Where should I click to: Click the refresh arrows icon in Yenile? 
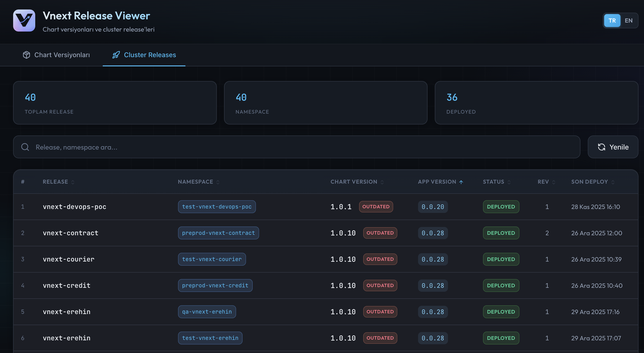[601, 147]
